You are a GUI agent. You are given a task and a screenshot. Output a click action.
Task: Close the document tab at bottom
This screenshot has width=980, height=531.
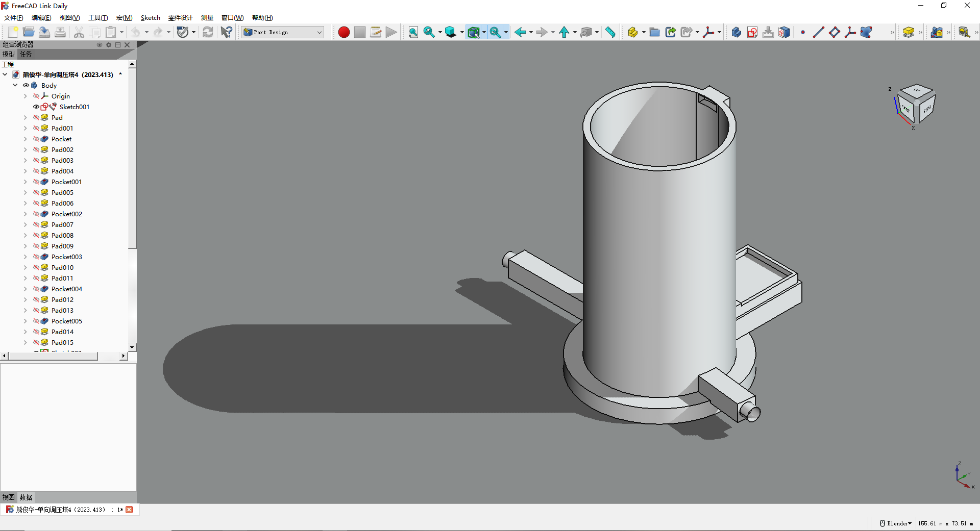pyautogui.click(x=129, y=510)
